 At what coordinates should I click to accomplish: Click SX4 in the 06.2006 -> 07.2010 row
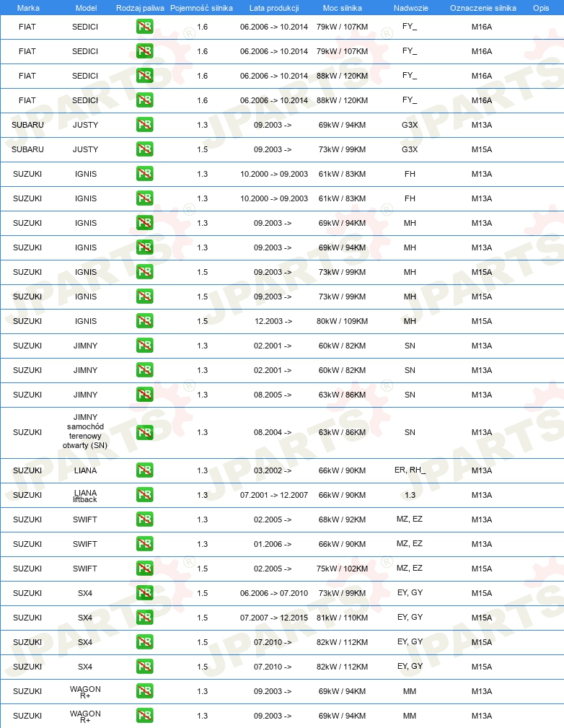coord(85,593)
